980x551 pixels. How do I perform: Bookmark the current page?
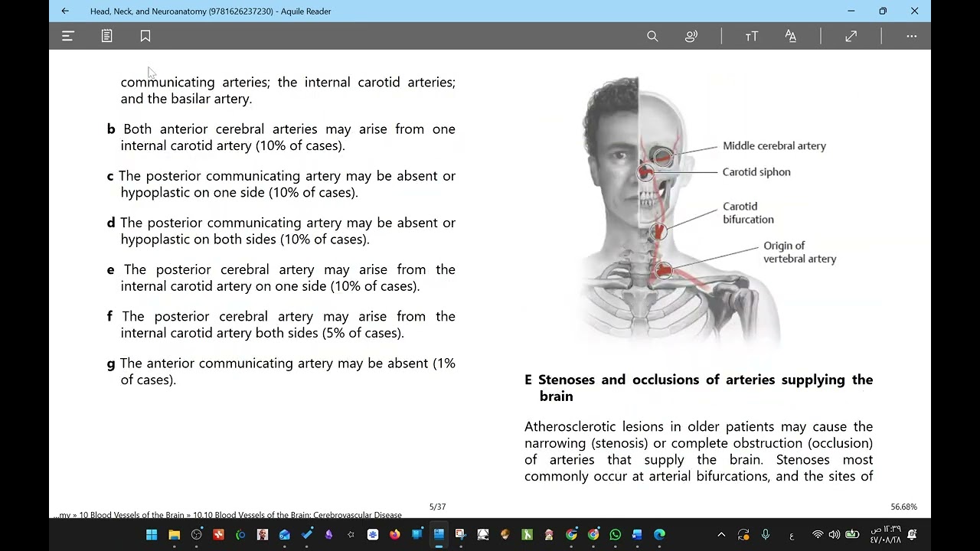145,36
